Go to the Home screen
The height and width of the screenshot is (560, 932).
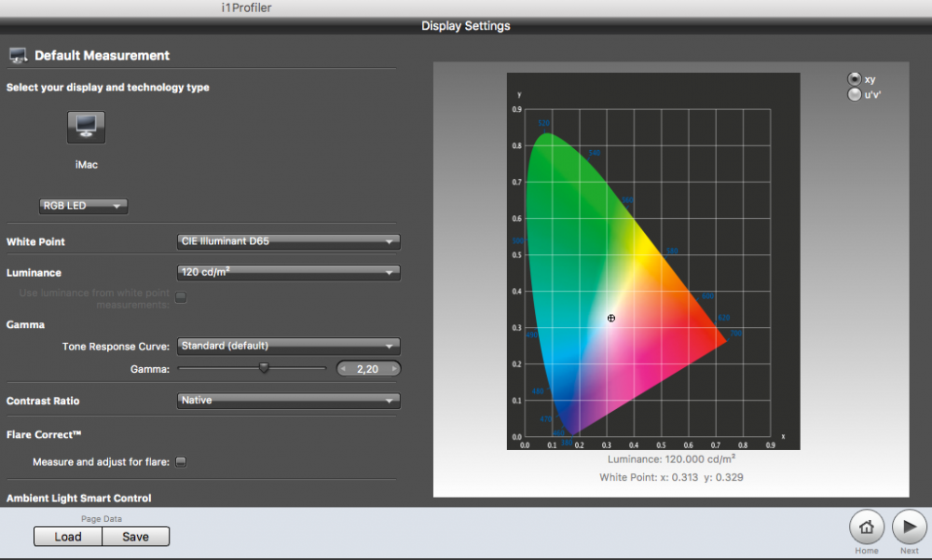(867, 526)
